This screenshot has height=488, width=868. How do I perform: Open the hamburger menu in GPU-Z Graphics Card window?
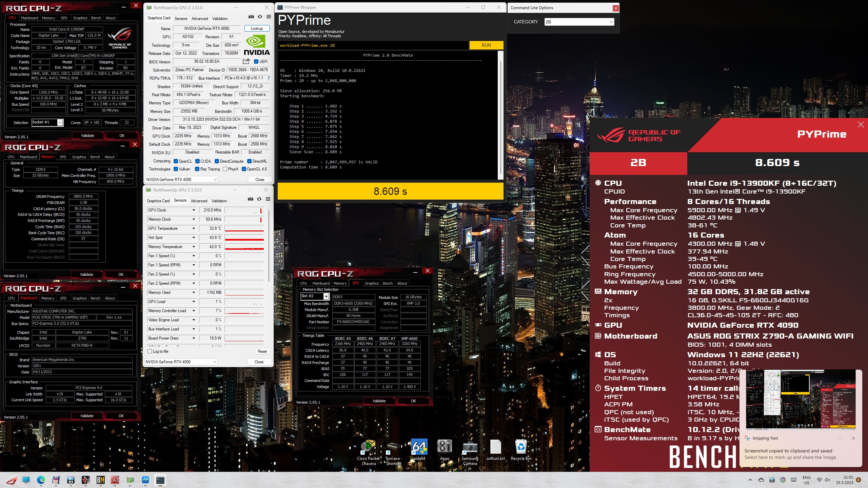click(269, 17)
